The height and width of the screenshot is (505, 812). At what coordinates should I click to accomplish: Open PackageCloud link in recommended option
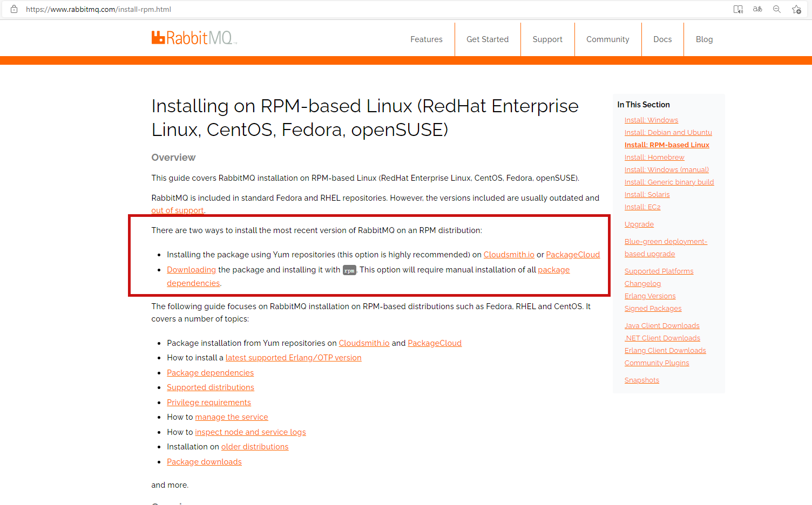coord(573,255)
